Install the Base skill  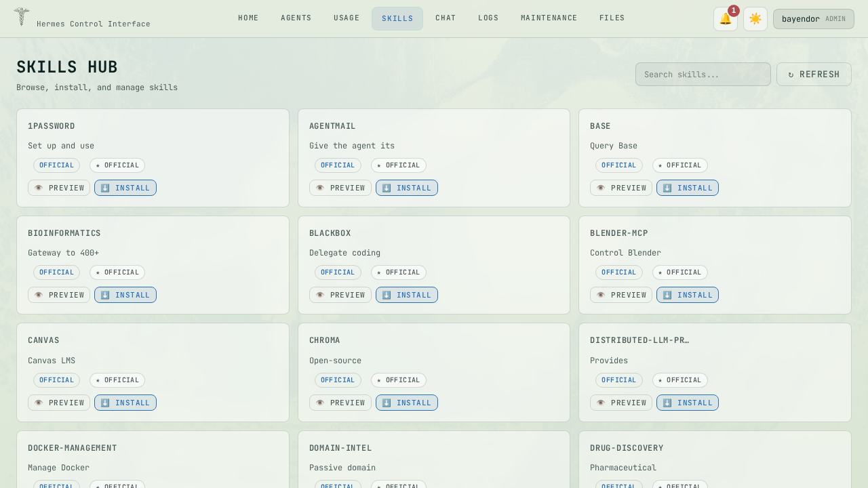pyautogui.click(x=687, y=188)
